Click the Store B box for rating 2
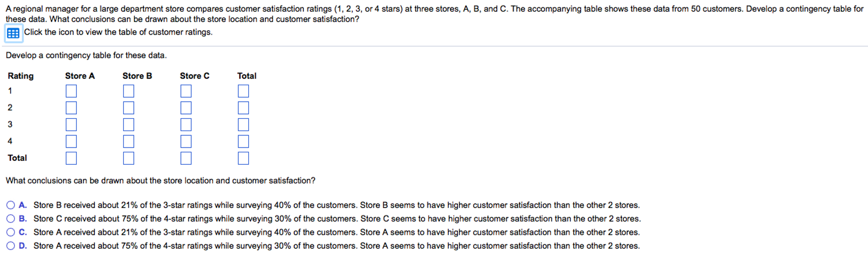 click(x=129, y=108)
